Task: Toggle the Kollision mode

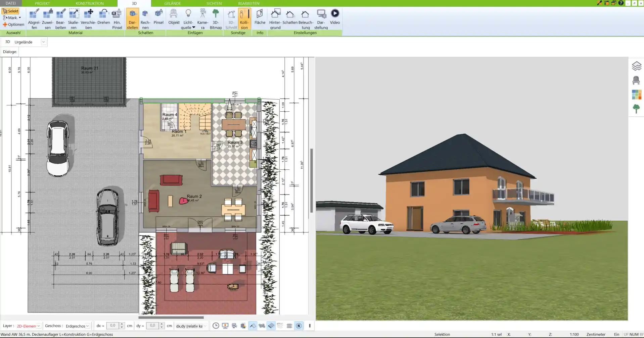Action: (244, 19)
